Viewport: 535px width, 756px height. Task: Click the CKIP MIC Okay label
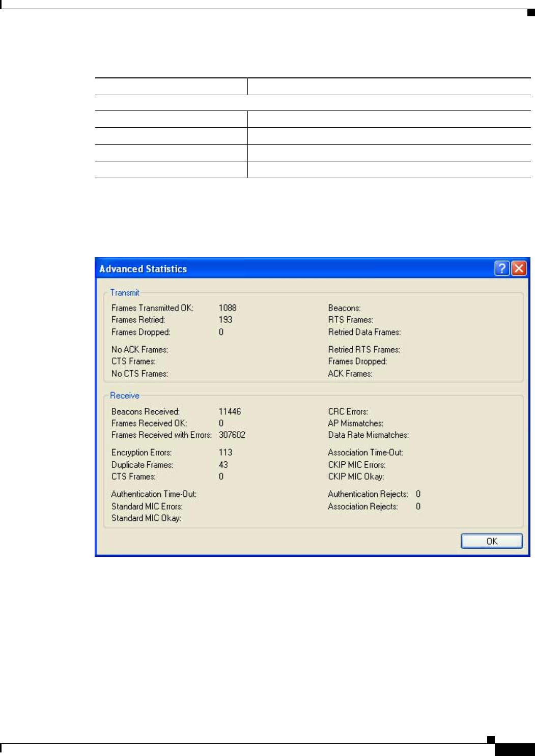(x=356, y=477)
